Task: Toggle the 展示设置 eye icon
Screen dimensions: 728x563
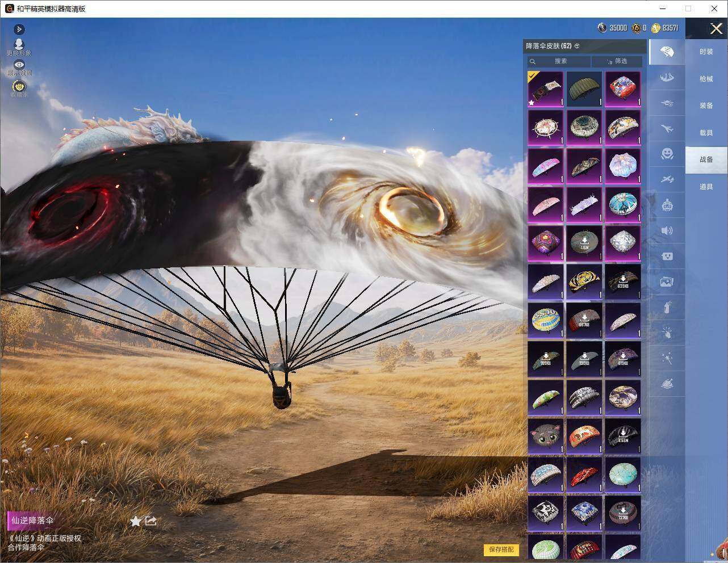Action: click(19, 65)
